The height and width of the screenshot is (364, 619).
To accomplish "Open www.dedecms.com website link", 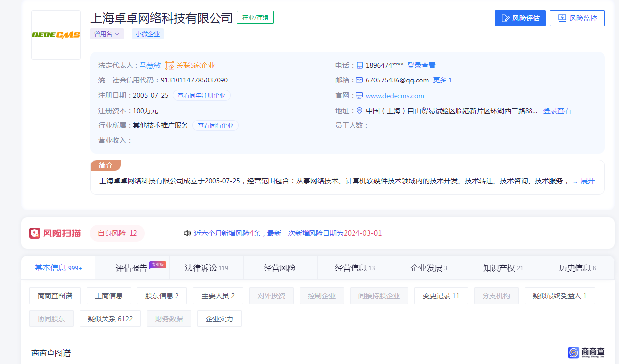I will (395, 96).
